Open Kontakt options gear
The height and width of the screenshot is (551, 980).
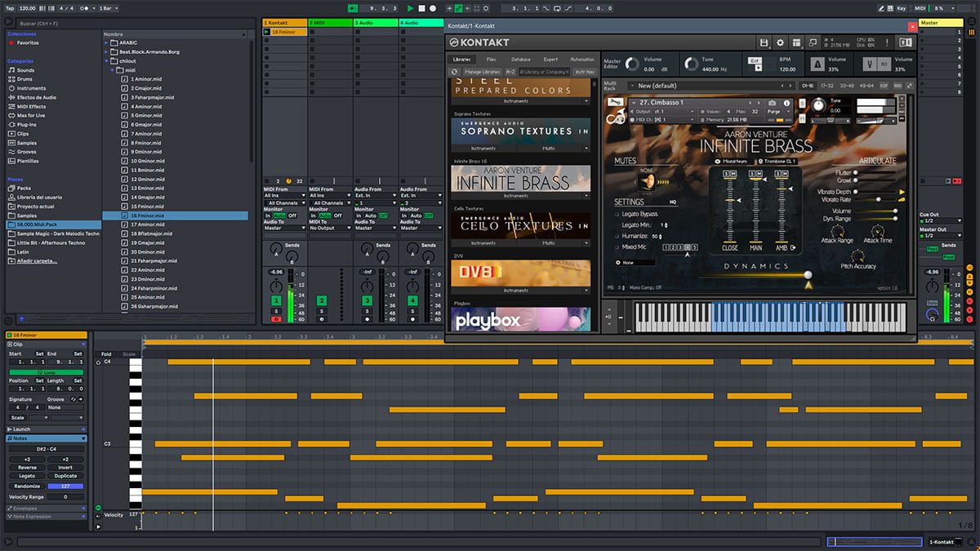click(x=780, y=42)
